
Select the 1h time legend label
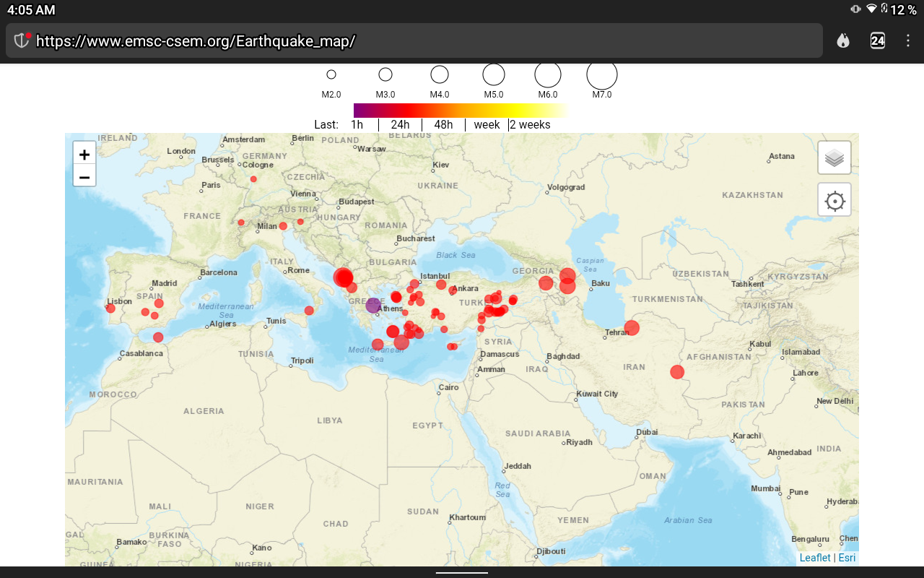tap(357, 124)
